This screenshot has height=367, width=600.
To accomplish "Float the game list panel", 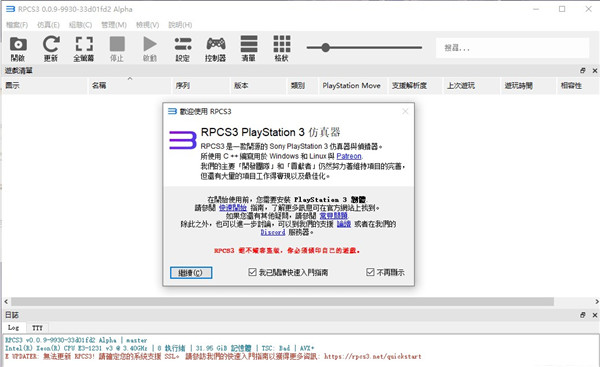I will [x=582, y=70].
